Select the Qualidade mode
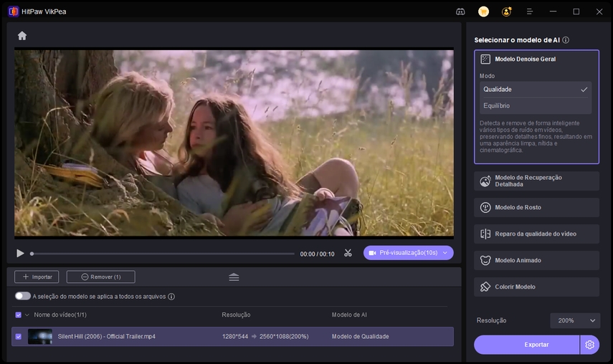This screenshot has width=613, height=364. (536, 90)
